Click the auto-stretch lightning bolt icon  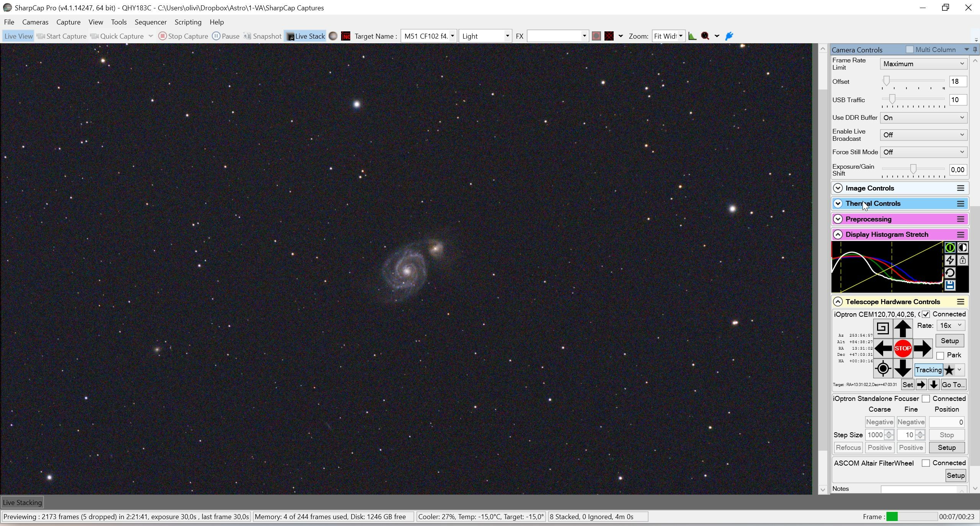point(950,260)
